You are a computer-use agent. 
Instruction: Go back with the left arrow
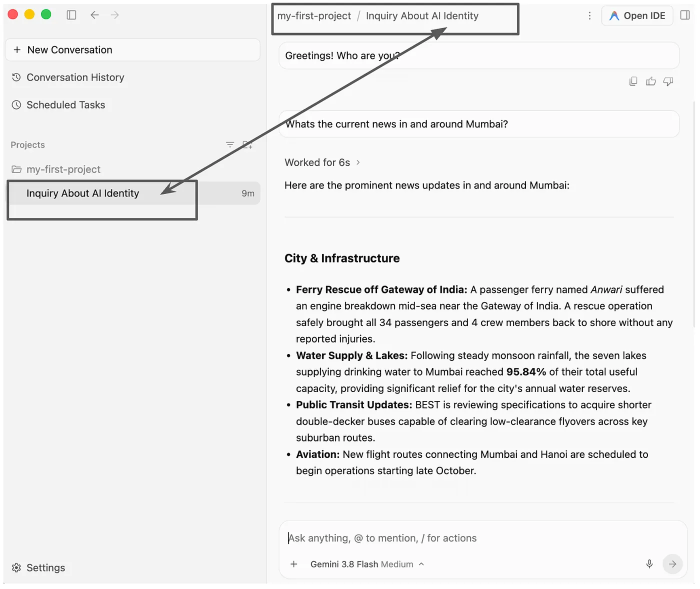(x=94, y=15)
